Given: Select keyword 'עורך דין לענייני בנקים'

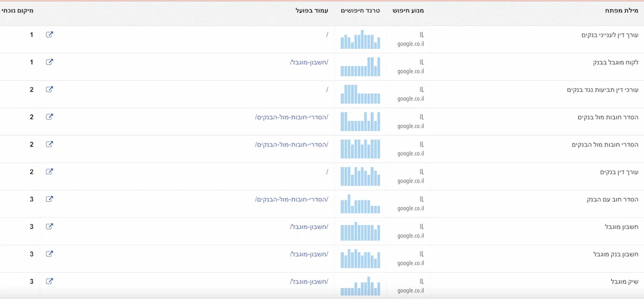Looking at the screenshot, I should [x=609, y=35].
